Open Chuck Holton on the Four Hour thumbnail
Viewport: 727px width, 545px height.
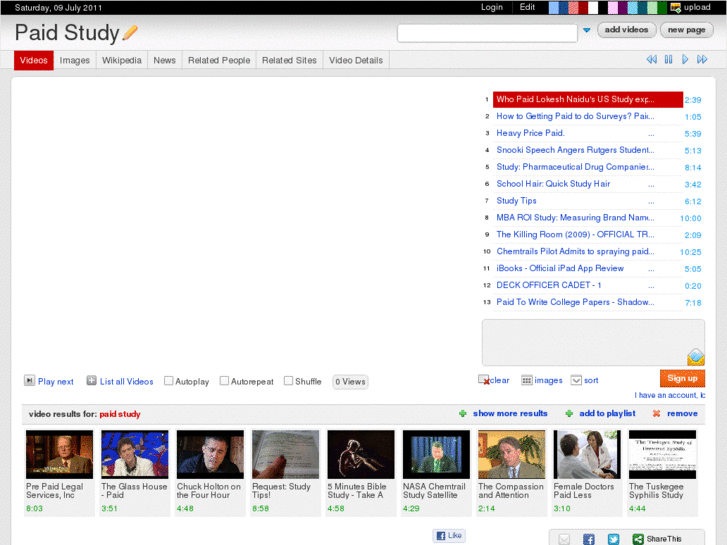pyautogui.click(x=210, y=454)
